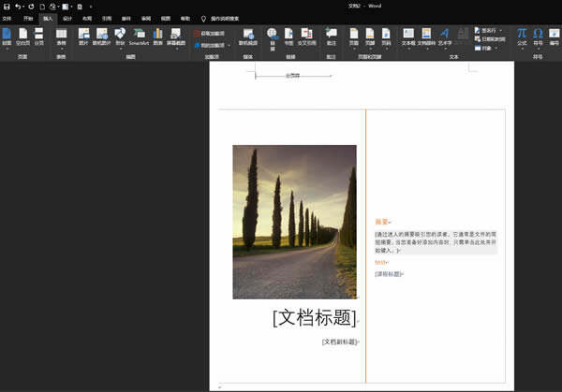Click the 图片 picture insert icon
This screenshot has height=392, width=562.
click(x=84, y=36)
